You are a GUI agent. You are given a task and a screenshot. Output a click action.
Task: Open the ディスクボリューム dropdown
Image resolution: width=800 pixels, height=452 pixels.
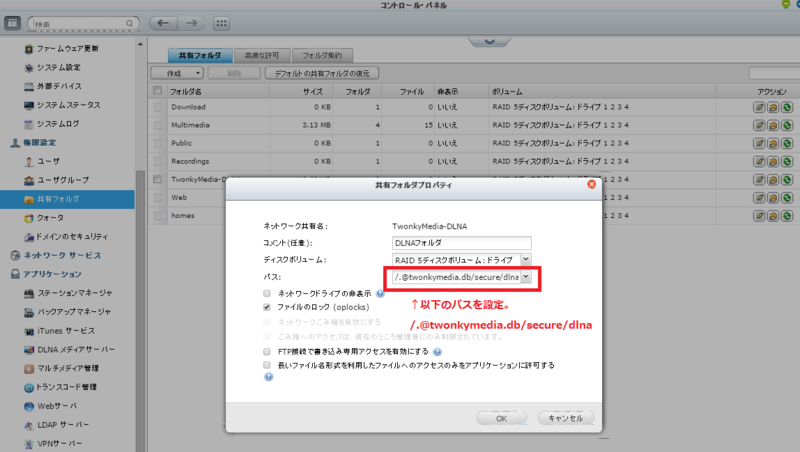(x=526, y=260)
